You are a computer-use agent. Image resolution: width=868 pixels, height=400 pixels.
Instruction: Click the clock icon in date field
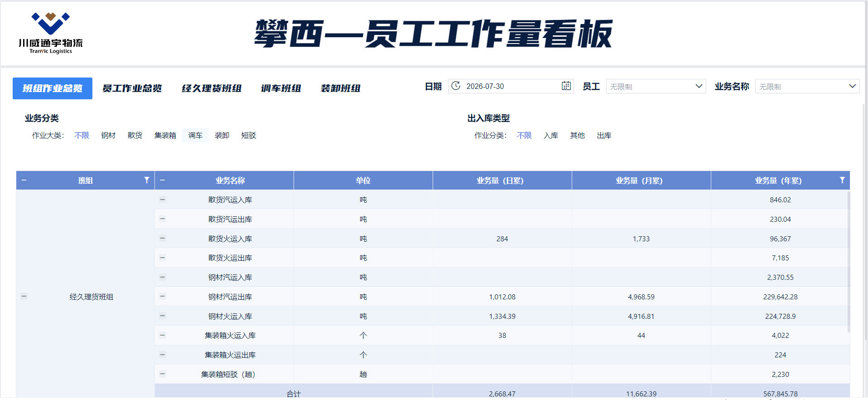(x=456, y=86)
